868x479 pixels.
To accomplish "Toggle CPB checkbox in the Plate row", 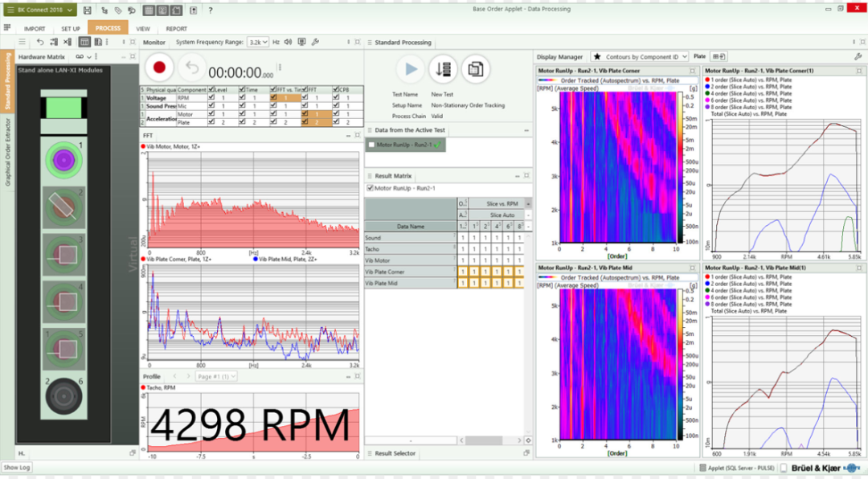I will (335, 122).
